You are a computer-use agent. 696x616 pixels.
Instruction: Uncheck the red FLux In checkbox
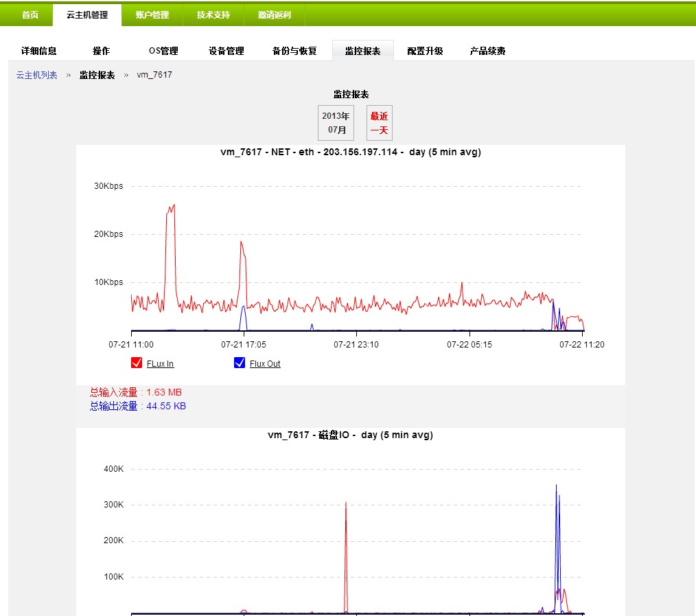point(137,363)
